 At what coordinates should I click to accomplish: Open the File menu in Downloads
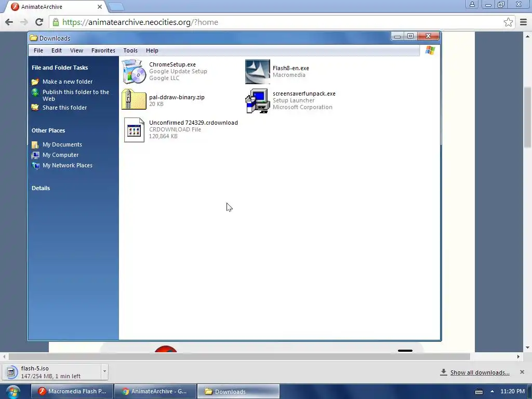point(38,50)
